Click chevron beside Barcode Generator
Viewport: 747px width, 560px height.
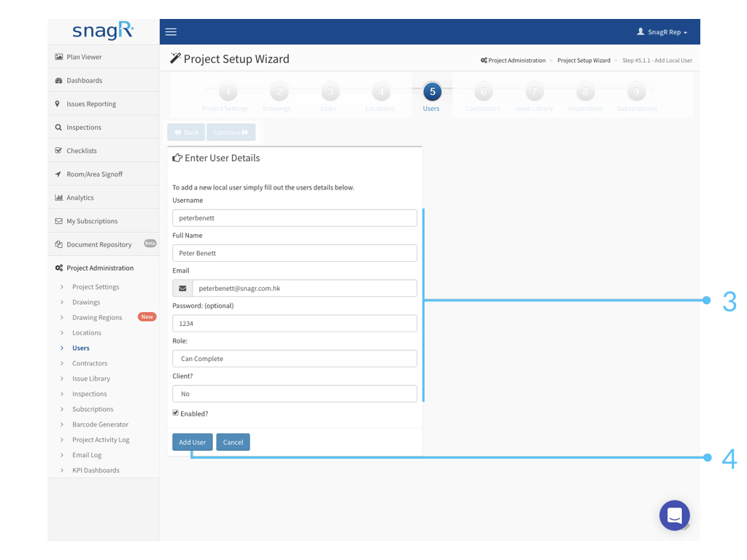tap(62, 424)
